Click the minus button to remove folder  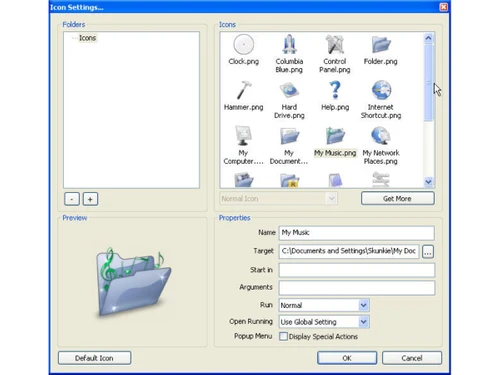click(x=72, y=199)
